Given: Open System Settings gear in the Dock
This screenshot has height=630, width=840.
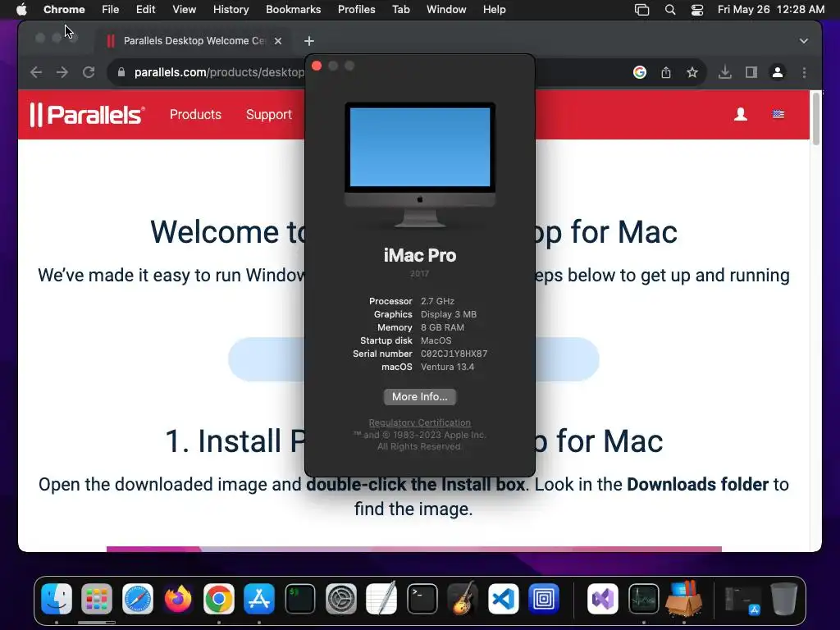Looking at the screenshot, I should [x=340, y=598].
